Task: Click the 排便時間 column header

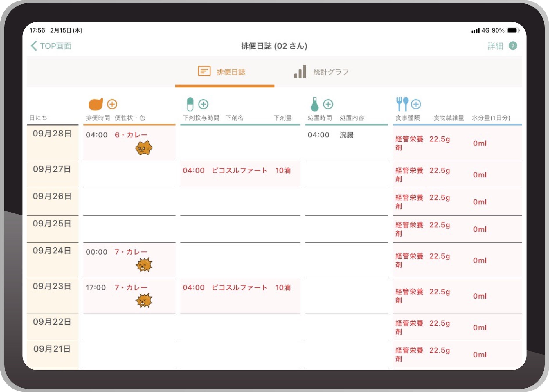Action: [98, 118]
